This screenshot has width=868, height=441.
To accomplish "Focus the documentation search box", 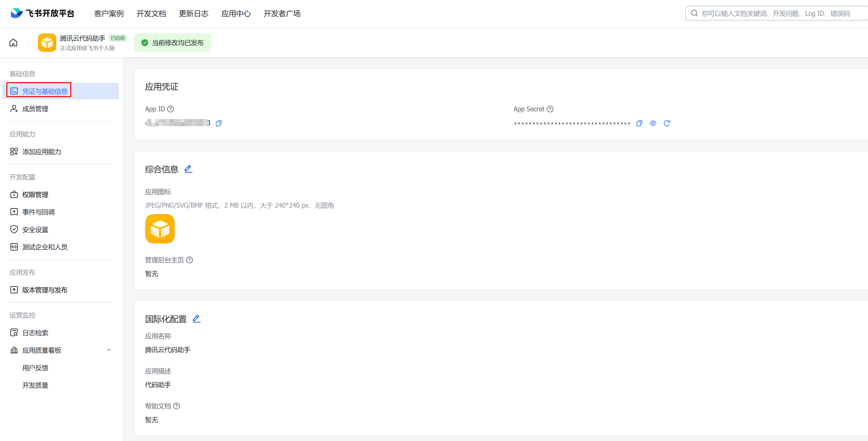I will click(775, 13).
